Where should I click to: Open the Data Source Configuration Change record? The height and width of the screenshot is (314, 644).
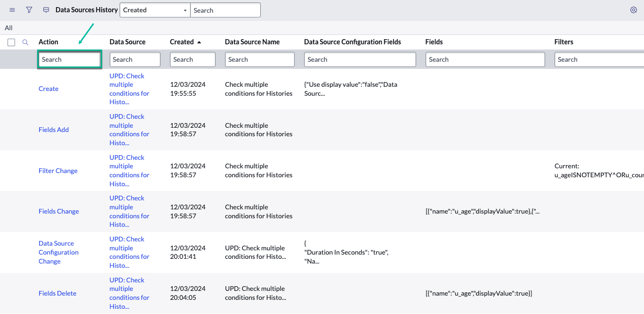(58, 252)
